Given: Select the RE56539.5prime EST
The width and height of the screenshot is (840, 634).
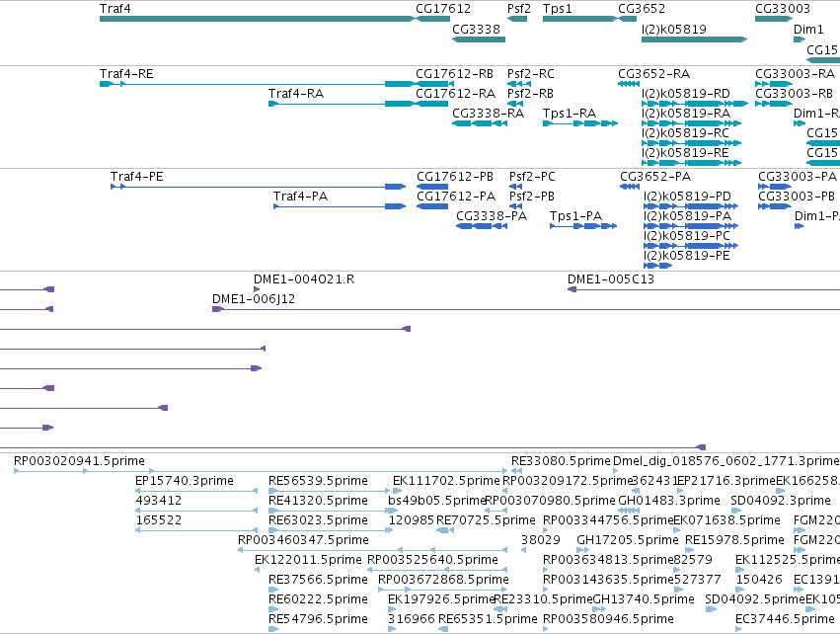Looking at the screenshot, I should click(330, 491).
